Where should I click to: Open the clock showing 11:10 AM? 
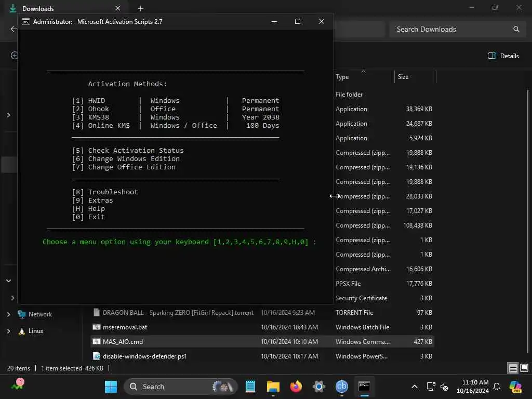tap(472, 387)
